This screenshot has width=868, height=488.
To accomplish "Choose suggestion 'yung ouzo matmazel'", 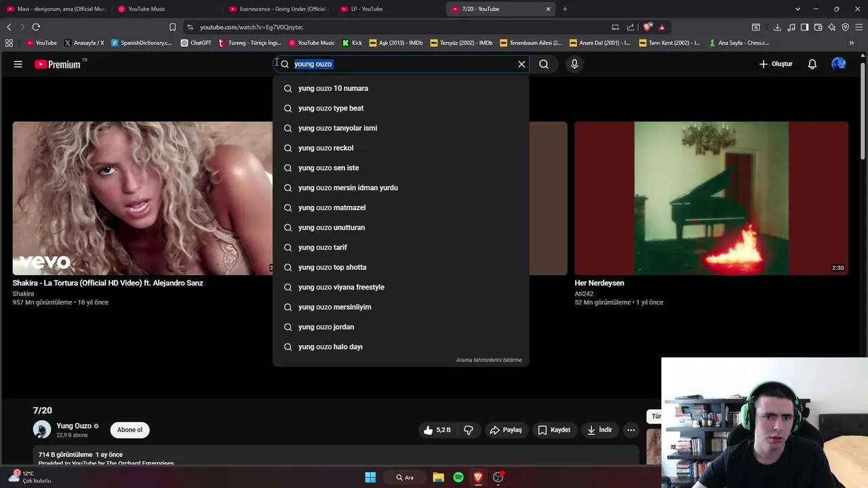I will coord(401,207).
